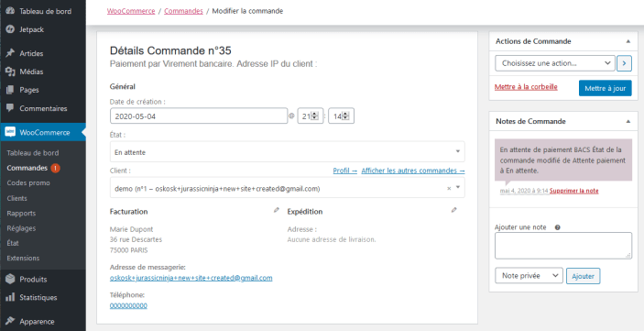Click the Produits box icon
Screen dimensions: 644x331
click(10, 279)
